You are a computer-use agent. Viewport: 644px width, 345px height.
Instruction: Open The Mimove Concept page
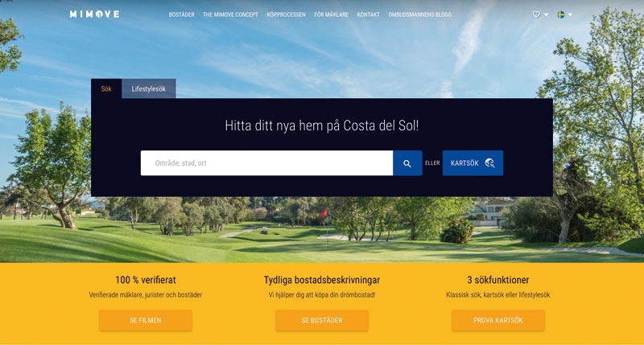click(x=230, y=14)
